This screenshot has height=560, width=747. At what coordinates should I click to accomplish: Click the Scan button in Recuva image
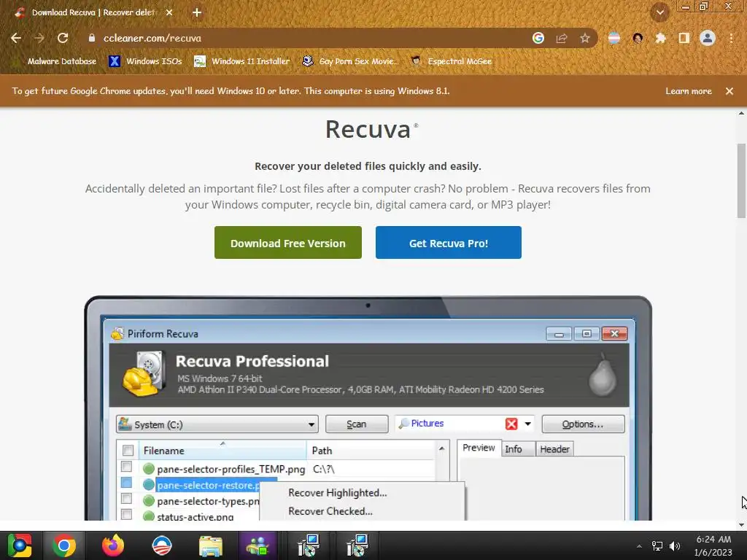tap(356, 424)
